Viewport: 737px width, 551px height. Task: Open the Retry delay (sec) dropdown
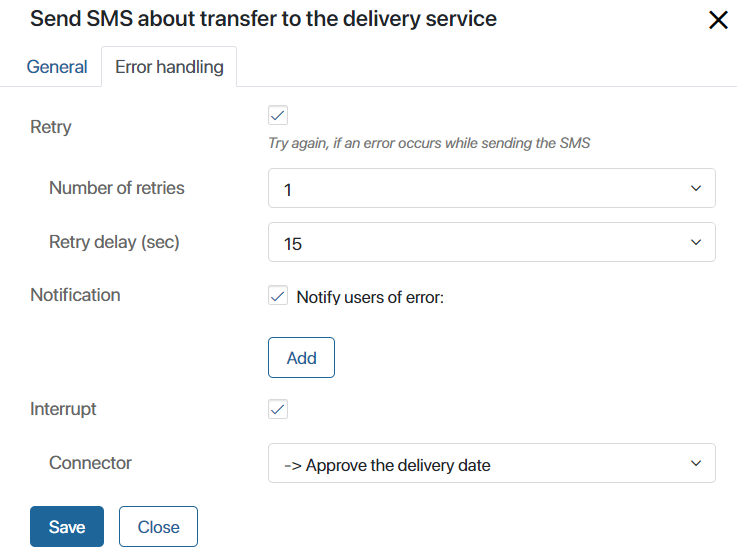pyautogui.click(x=492, y=242)
